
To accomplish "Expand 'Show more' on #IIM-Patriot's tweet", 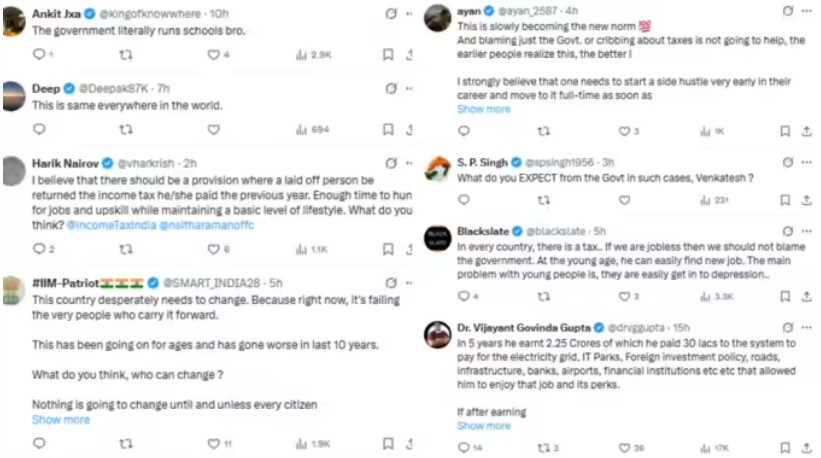I will click(x=61, y=419).
